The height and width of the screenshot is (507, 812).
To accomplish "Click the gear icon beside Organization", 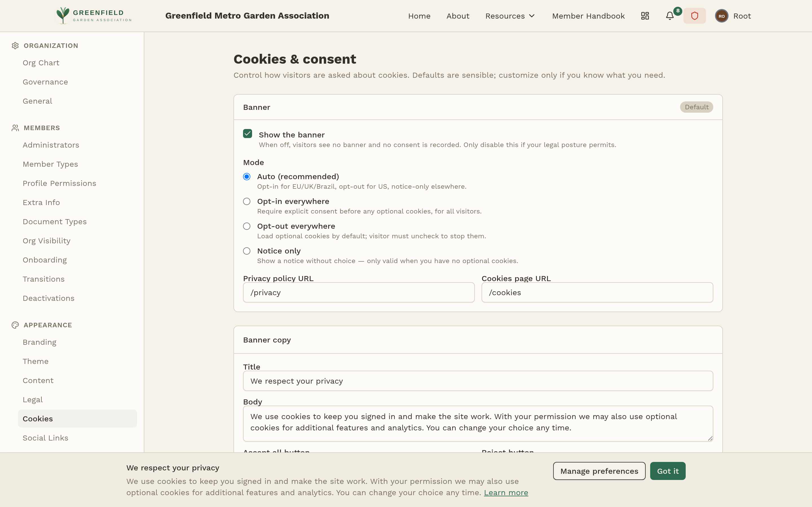I will [15, 45].
